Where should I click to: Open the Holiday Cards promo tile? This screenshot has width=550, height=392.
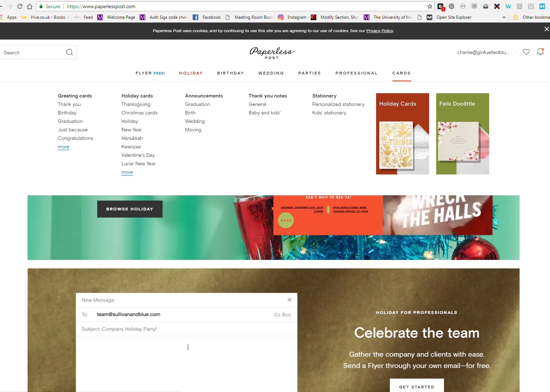(x=403, y=134)
